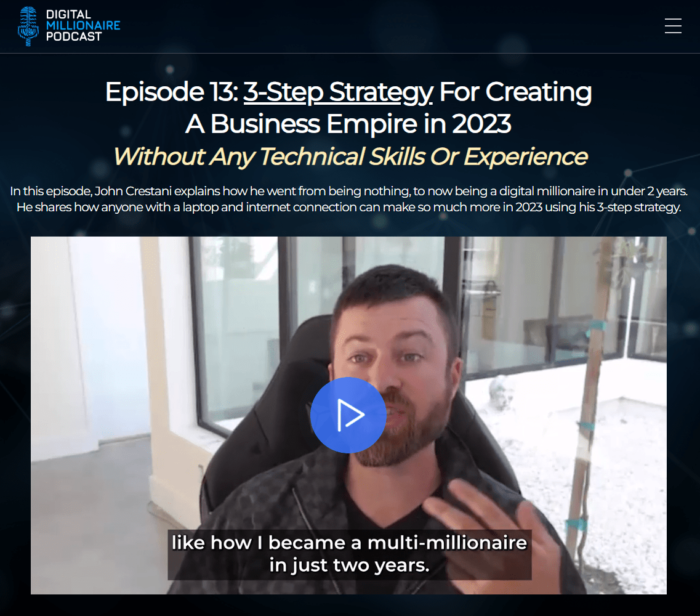Open the hamburger menu icon

(673, 26)
